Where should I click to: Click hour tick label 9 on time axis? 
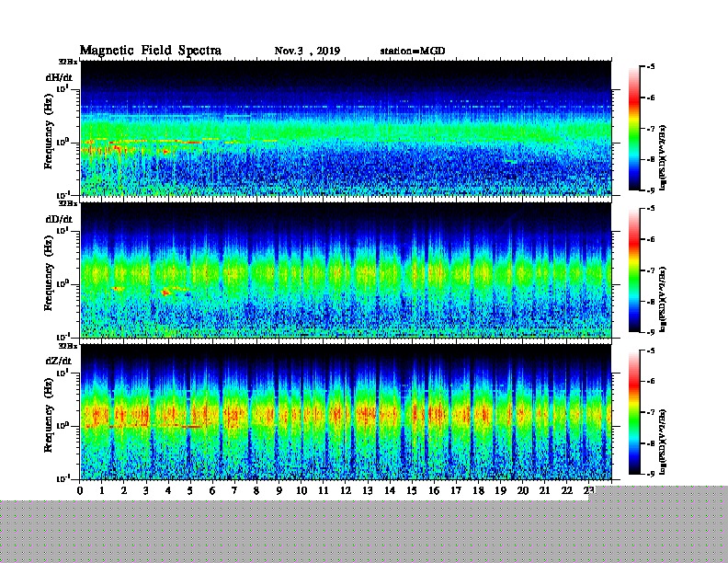coord(279,490)
